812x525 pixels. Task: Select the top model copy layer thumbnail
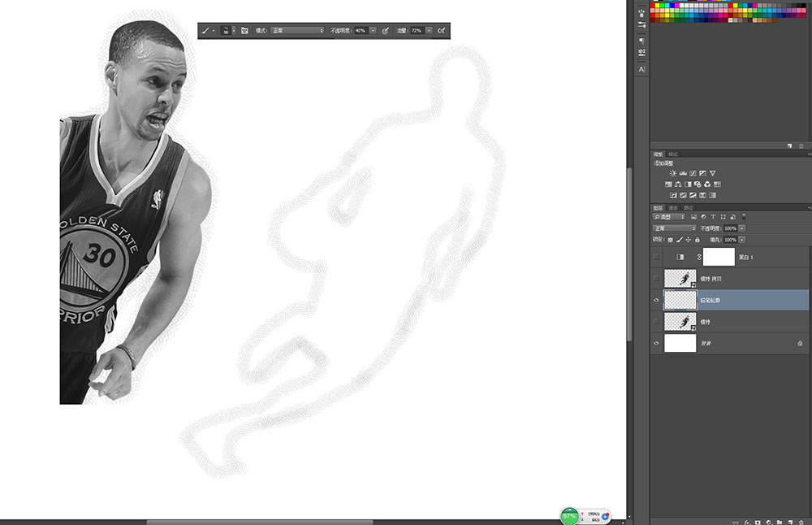[680, 278]
